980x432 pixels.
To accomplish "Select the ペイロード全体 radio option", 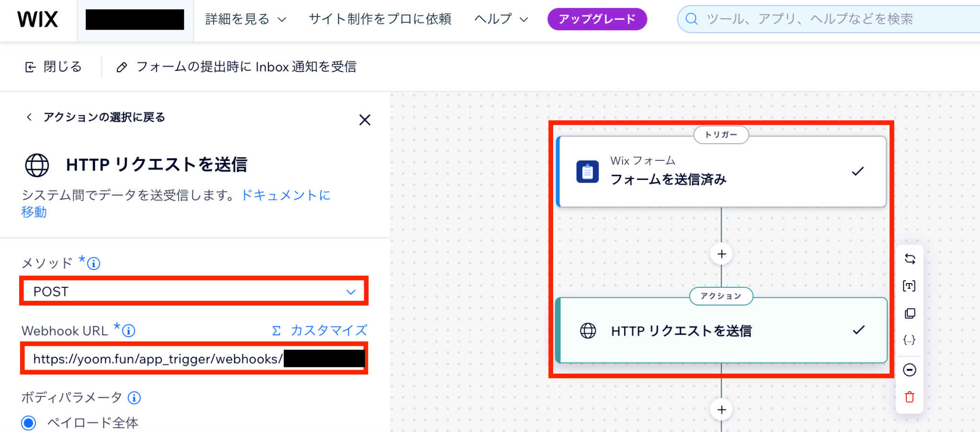I will [29, 423].
